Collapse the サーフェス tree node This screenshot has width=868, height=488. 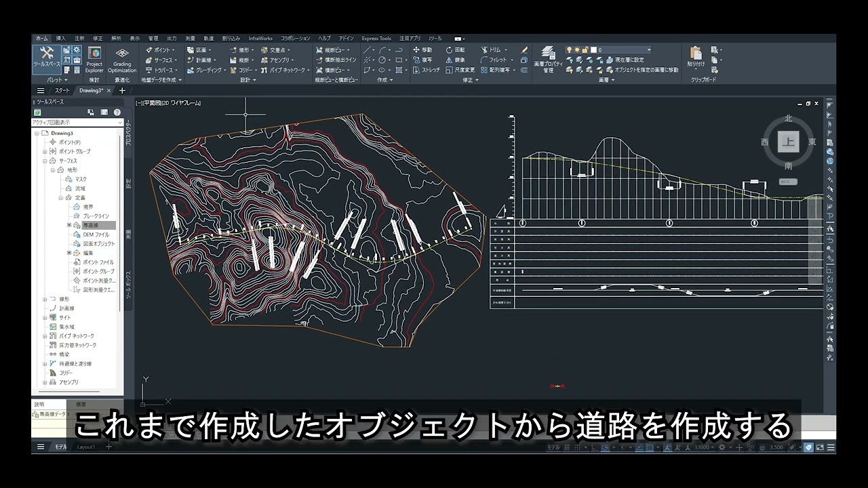coord(45,161)
